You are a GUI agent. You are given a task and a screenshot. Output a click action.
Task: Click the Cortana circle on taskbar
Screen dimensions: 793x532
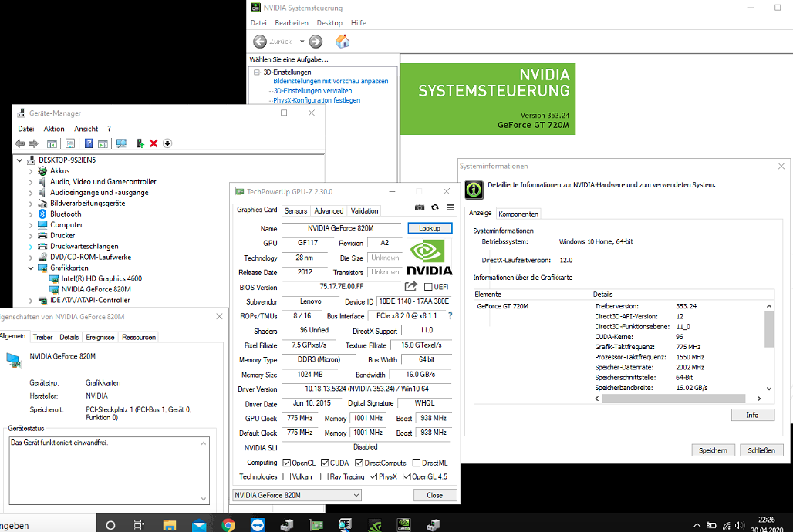tap(110, 525)
